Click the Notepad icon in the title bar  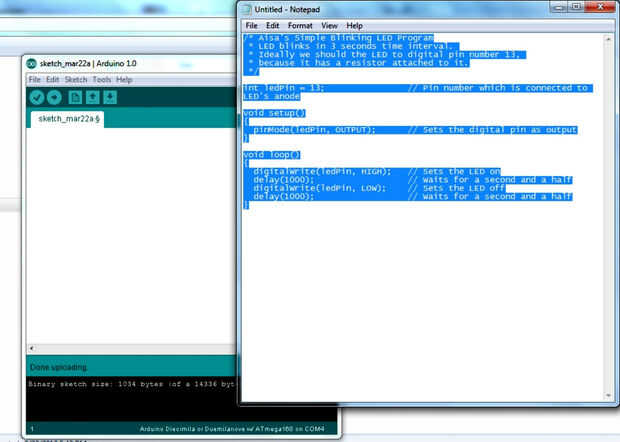(x=247, y=9)
